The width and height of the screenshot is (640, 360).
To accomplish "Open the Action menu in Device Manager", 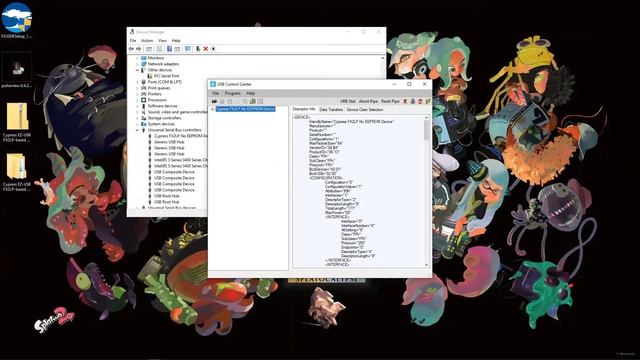I will click(147, 40).
